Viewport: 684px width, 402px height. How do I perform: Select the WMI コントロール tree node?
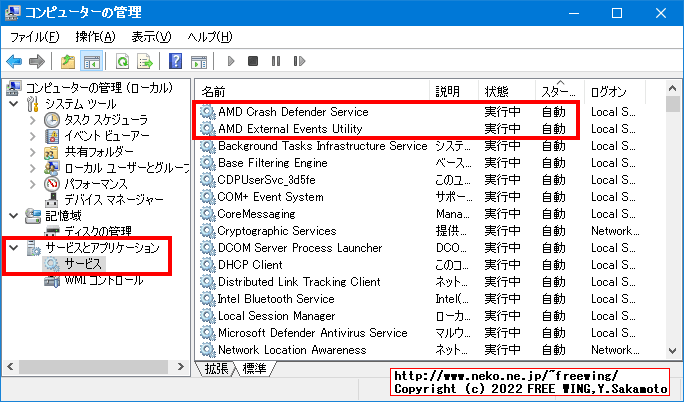[104, 280]
